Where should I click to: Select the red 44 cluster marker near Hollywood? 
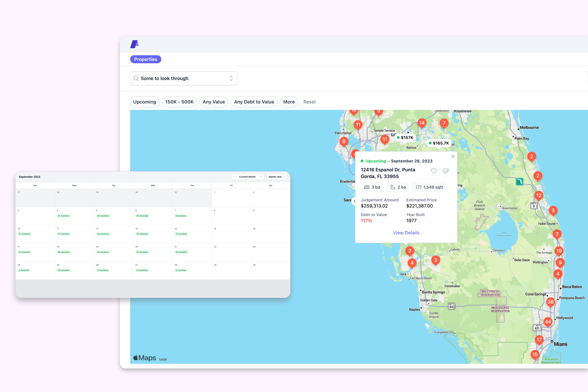coord(548,322)
